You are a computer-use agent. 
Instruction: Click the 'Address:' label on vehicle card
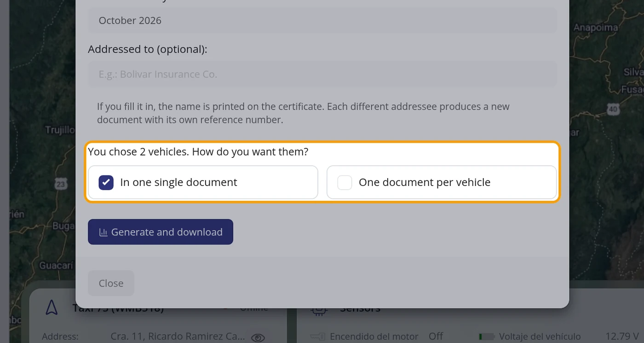click(x=60, y=337)
